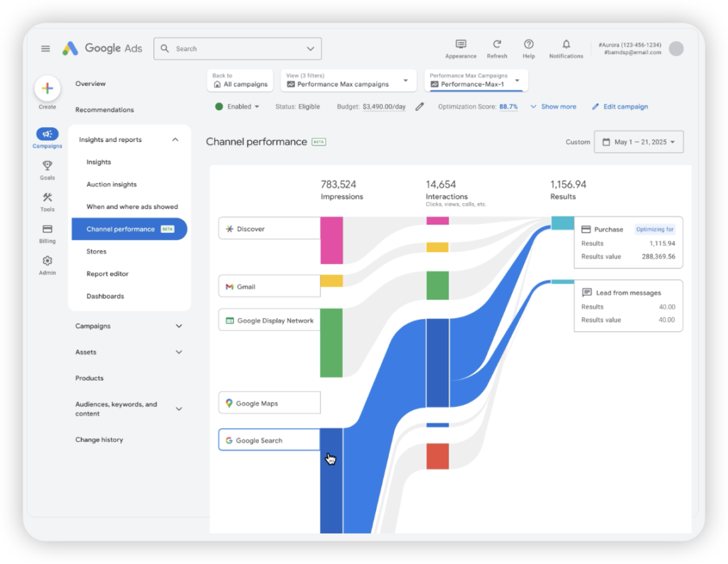The height and width of the screenshot is (564, 728).
Task: Click the home icon in All campaigns
Action: coord(218,85)
